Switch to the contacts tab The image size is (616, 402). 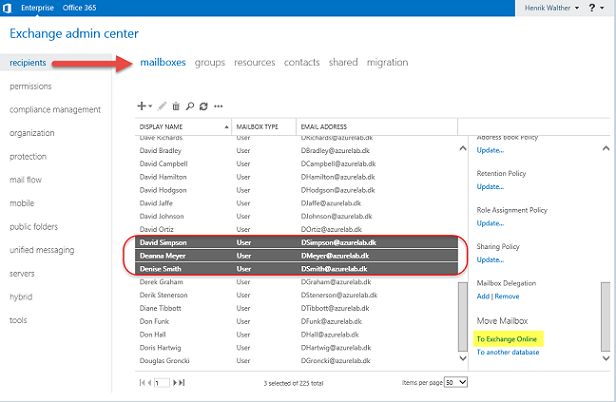tap(302, 62)
